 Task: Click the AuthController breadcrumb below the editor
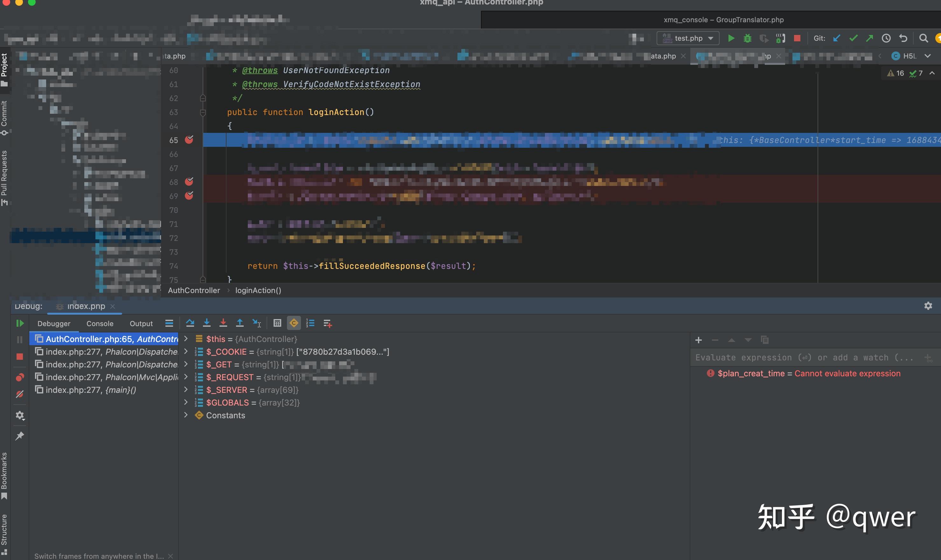194,290
